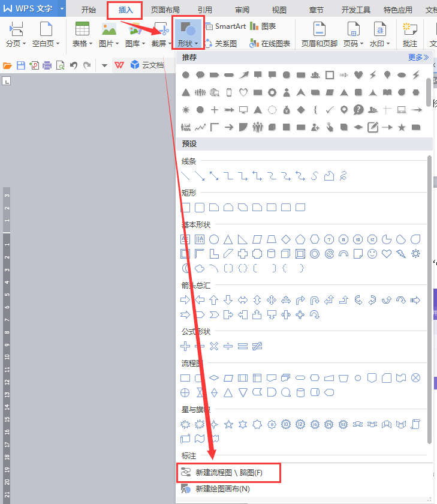
Task: Click the open folder icon in quick toolbar
Action: 7,65
